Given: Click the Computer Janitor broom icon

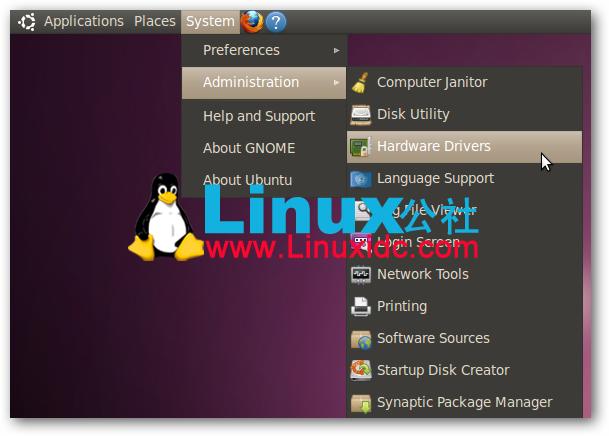Looking at the screenshot, I should 360,83.
